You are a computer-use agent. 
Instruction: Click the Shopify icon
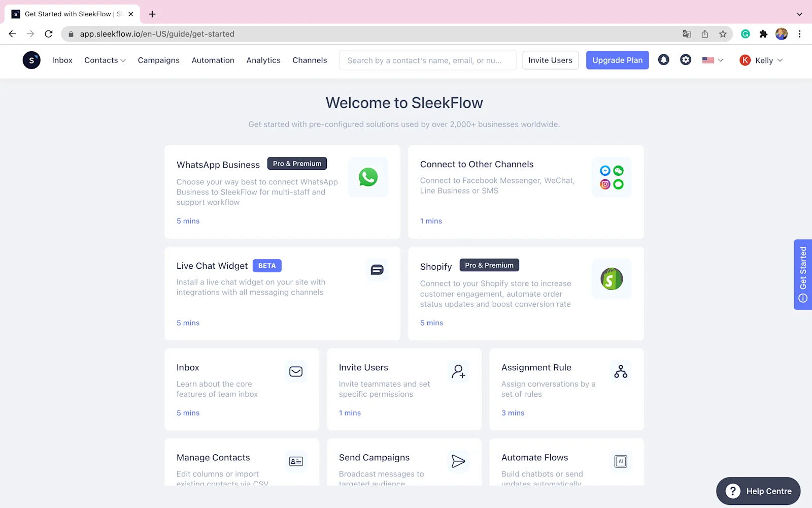pyautogui.click(x=611, y=279)
